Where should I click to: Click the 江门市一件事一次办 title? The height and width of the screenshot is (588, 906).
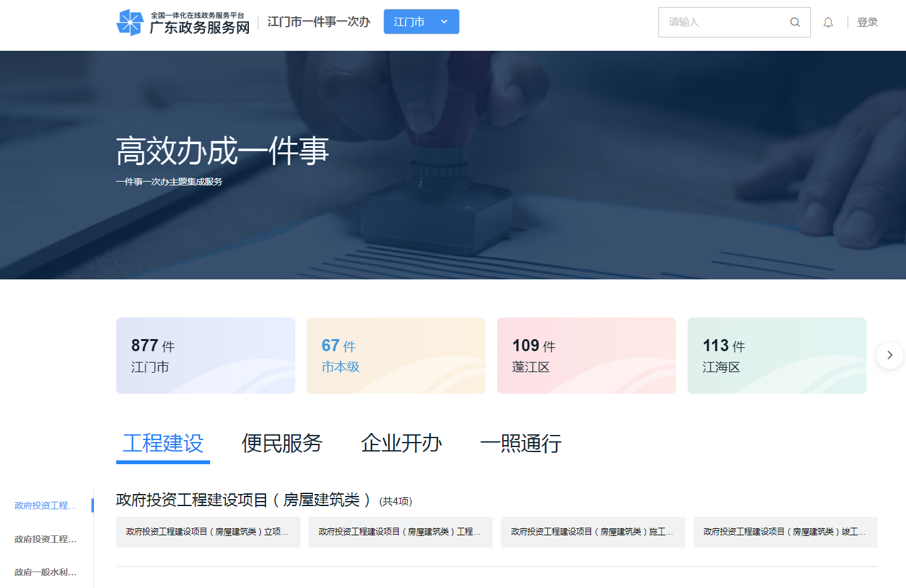(319, 22)
